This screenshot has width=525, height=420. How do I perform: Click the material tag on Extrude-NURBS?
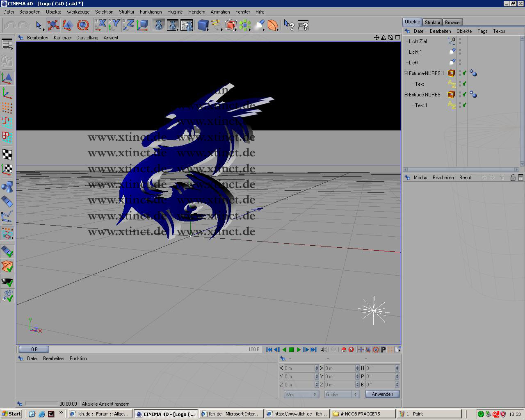tap(473, 94)
